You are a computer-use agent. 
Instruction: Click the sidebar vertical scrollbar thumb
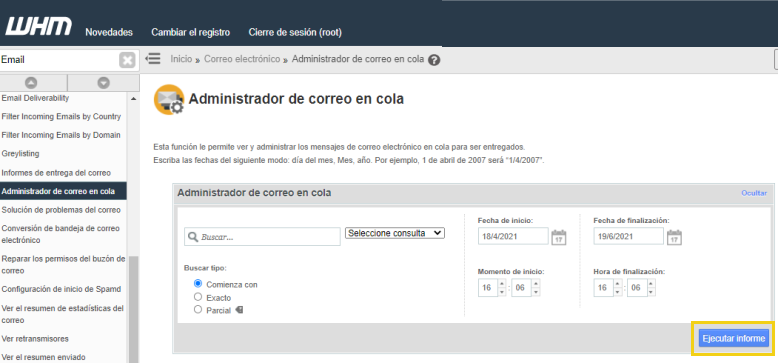[133, 309]
